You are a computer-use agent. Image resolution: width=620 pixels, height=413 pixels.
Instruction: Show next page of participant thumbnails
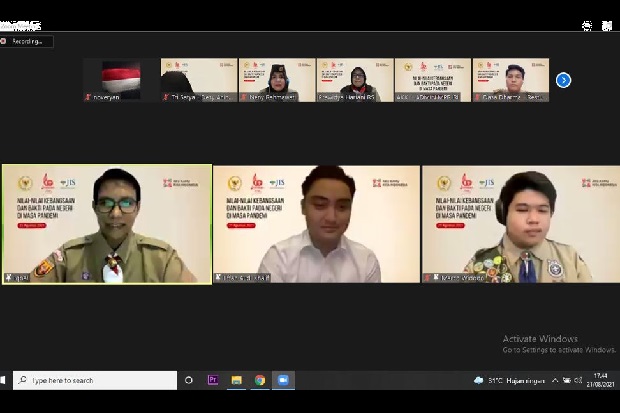coord(563,80)
